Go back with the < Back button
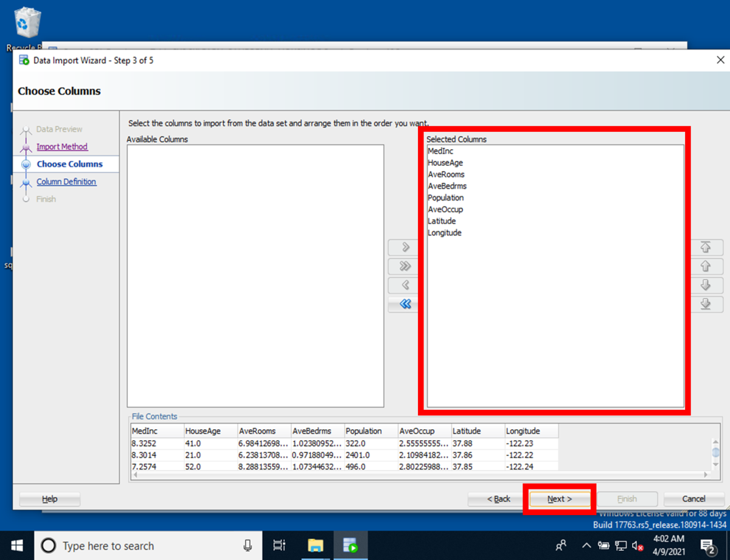Screen dimensions: 730x560 click(x=499, y=499)
